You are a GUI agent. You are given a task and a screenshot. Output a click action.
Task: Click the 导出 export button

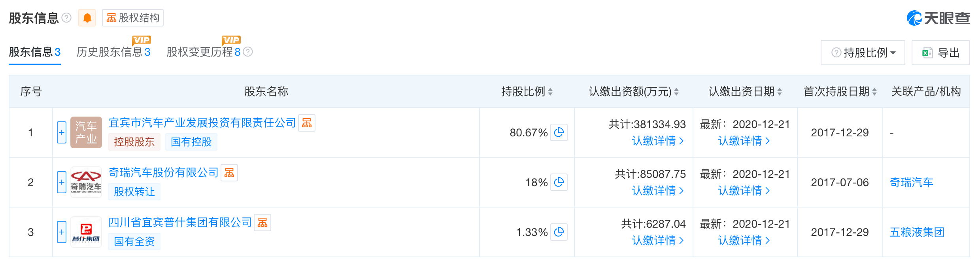pyautogui.click(x=940, y=53)
